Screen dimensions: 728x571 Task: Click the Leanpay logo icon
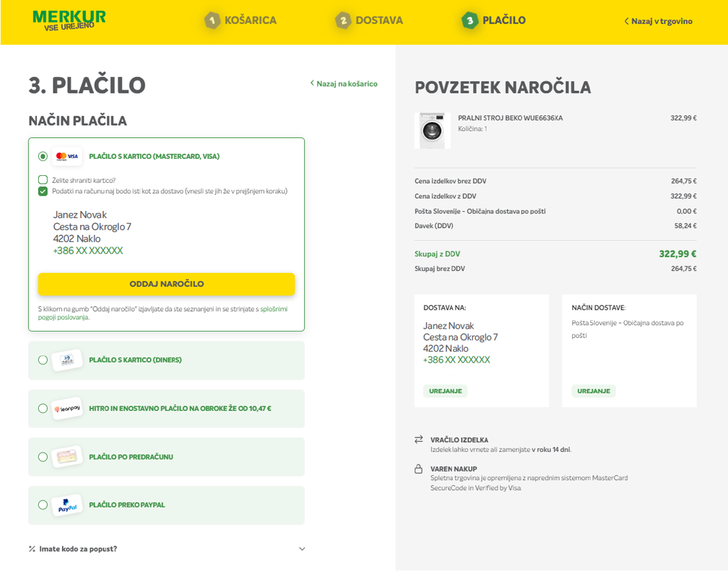pyautogui.click(x=67, y=409)
